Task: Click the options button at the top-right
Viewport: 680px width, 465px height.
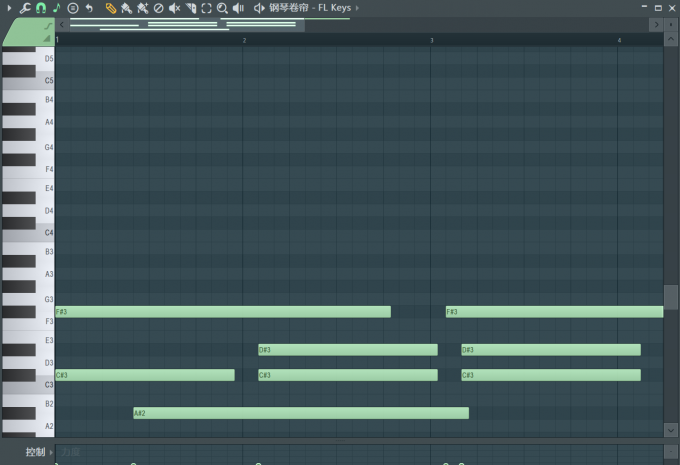Action: point(670,25)
